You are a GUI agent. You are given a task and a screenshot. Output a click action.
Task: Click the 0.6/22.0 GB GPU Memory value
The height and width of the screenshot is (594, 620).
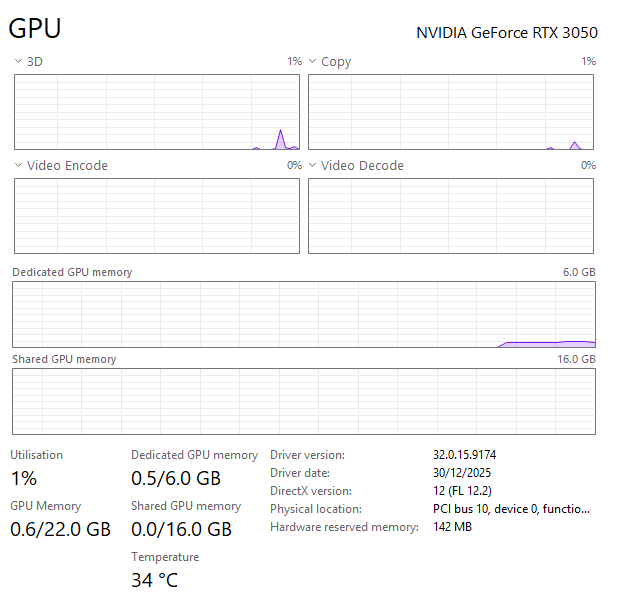click(60, 529)
